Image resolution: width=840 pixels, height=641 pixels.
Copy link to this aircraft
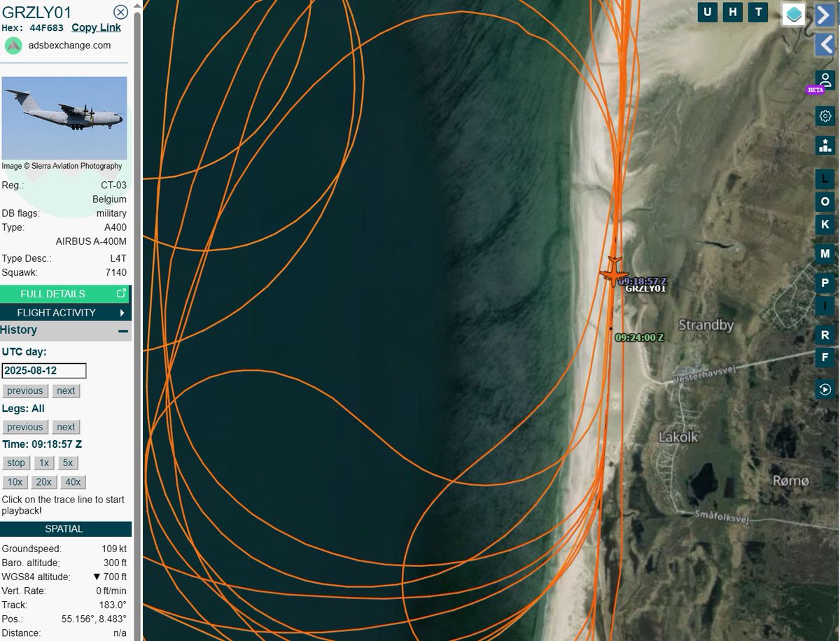tap(96, 28)
